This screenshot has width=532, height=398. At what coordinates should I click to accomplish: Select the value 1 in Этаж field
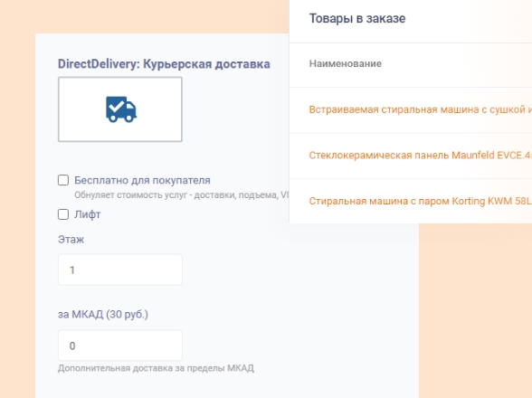72,270
